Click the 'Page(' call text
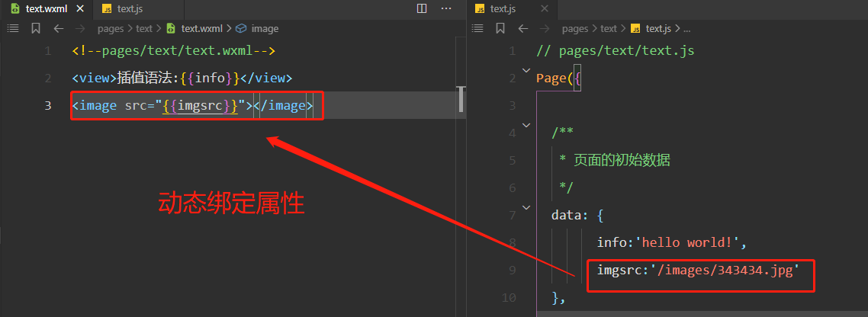 555,78
